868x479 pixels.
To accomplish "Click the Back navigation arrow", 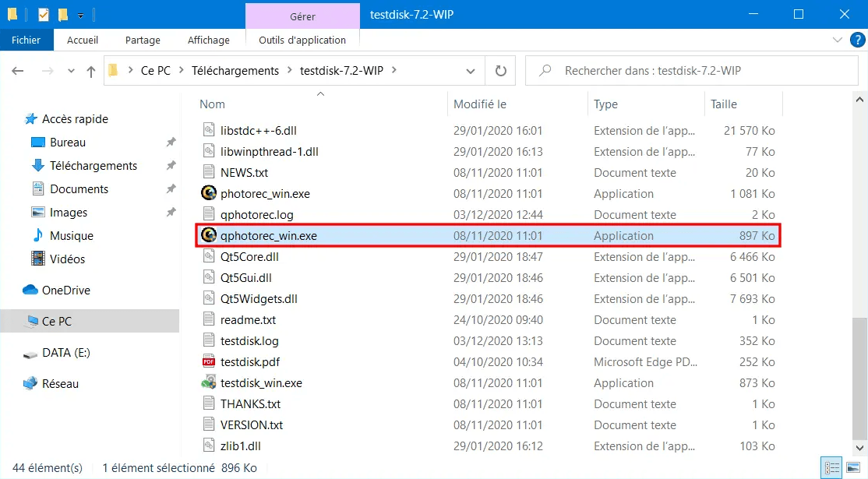I will pos(18,71).
